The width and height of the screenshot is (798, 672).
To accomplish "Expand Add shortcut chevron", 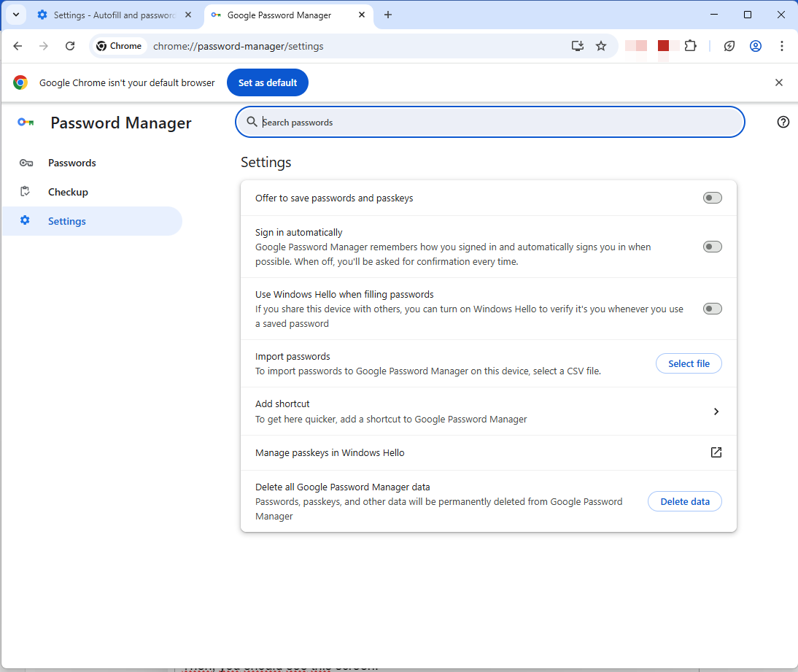I will coord(716,412).
